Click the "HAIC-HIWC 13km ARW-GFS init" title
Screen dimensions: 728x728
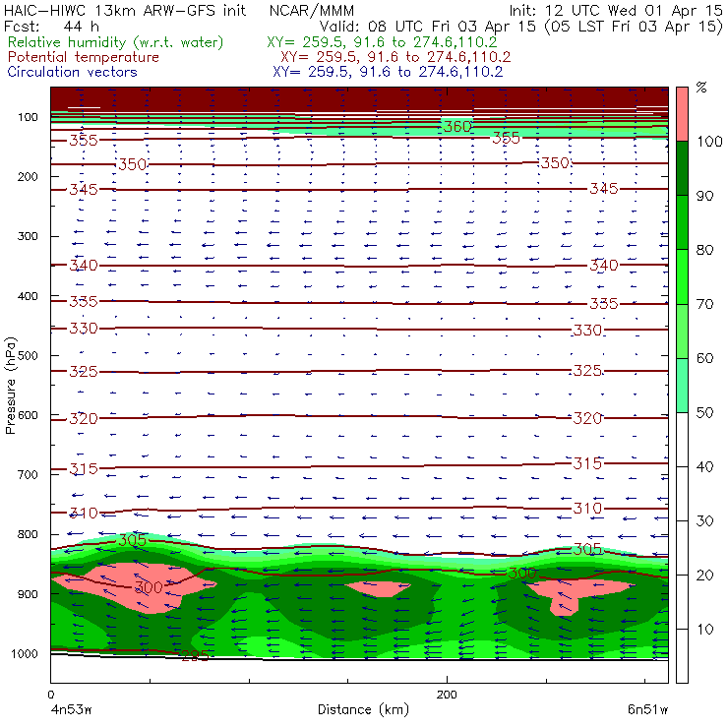[125, 11]
